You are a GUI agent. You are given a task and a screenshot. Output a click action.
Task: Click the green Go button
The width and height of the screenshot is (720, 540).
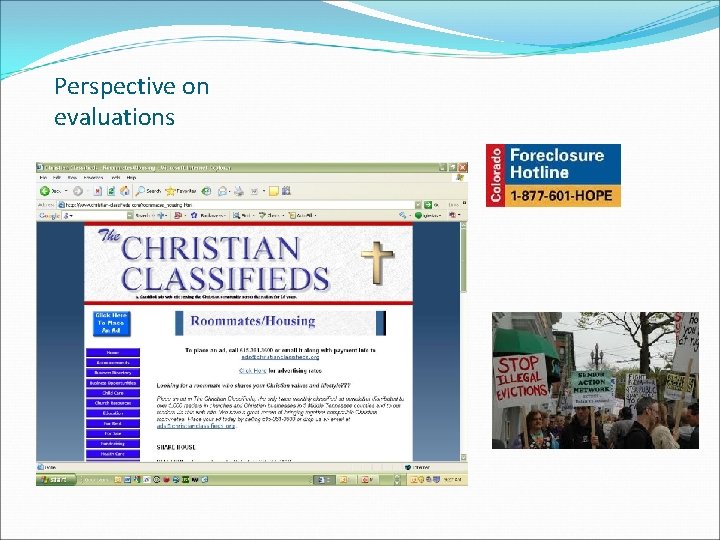pyautogui.click(x=428, y=205)
